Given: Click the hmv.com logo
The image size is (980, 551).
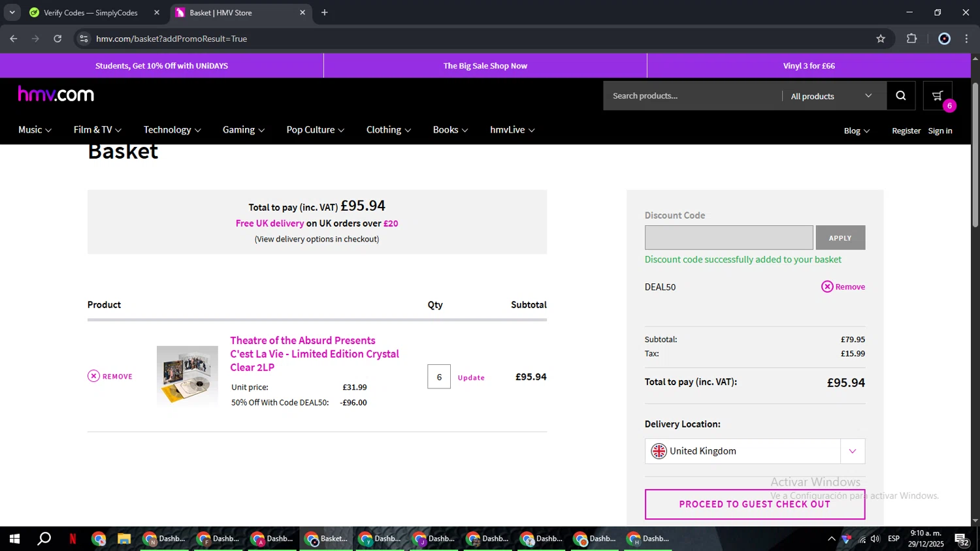Looking at the screenshot, I should (56, 95).
